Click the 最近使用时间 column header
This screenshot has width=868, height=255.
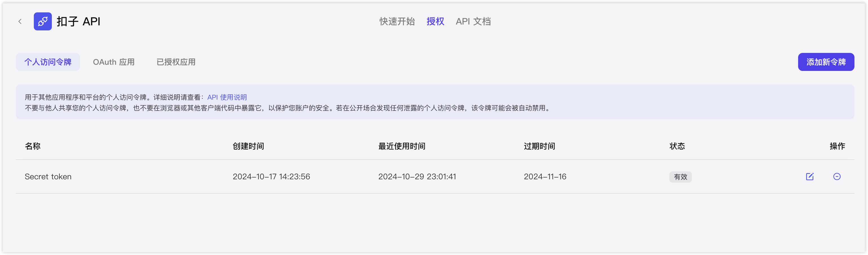(x=402, y=146)
